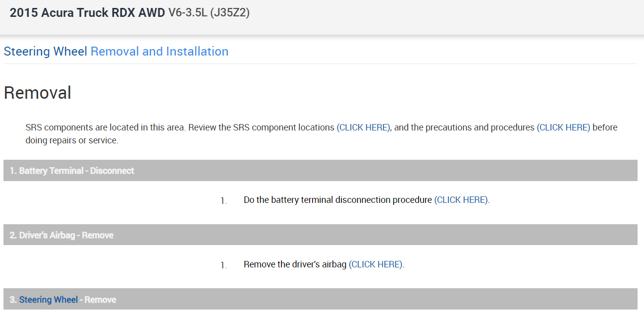Viewport: 644px width, 317px height.
Task: Click 'Remove the driver's airbag' step text
Action: click(295, 264)
